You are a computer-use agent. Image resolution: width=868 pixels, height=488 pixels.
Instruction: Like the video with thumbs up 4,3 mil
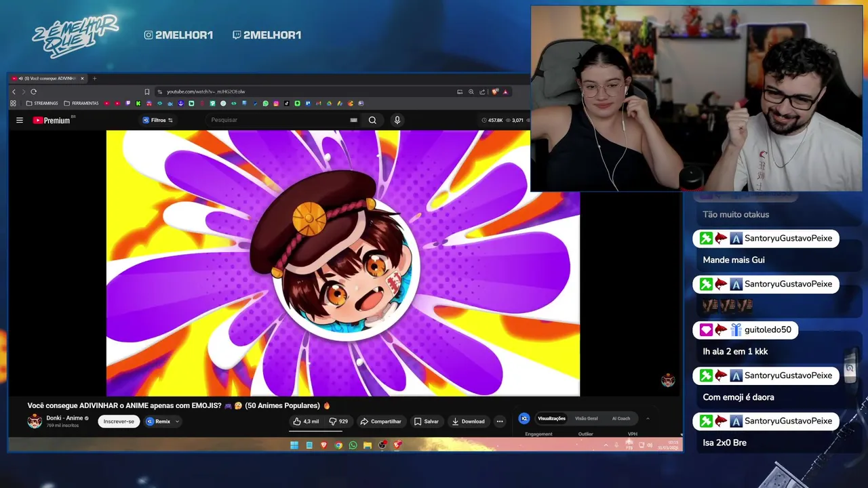(306, 422)
